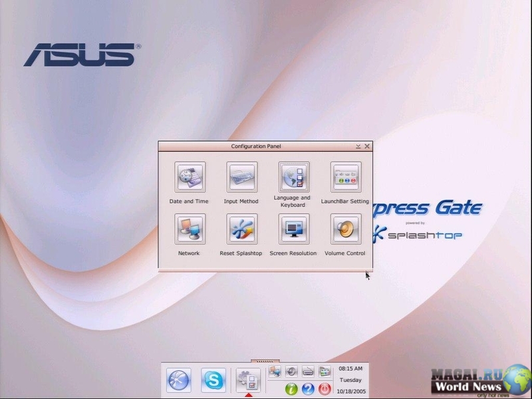
Task: Click the "Language and Keyboard" label
Action: 292,201
